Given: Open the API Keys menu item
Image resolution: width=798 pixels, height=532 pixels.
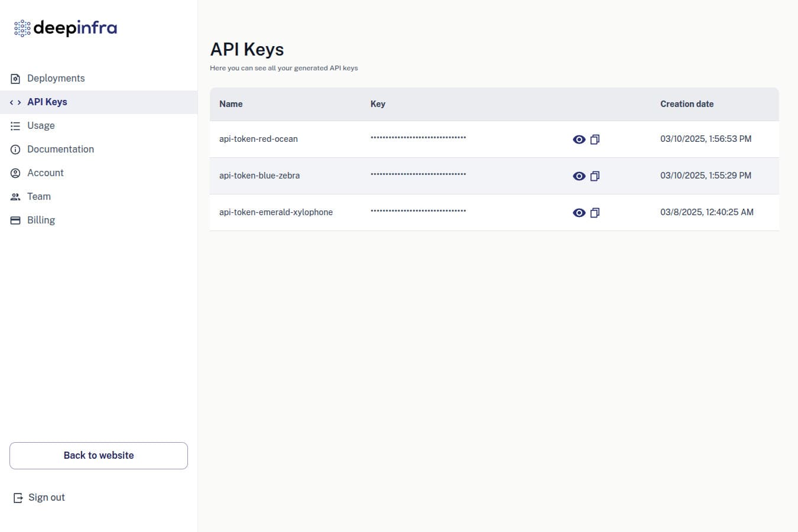Looking at the screenshot, I should [x=47, y=102].
